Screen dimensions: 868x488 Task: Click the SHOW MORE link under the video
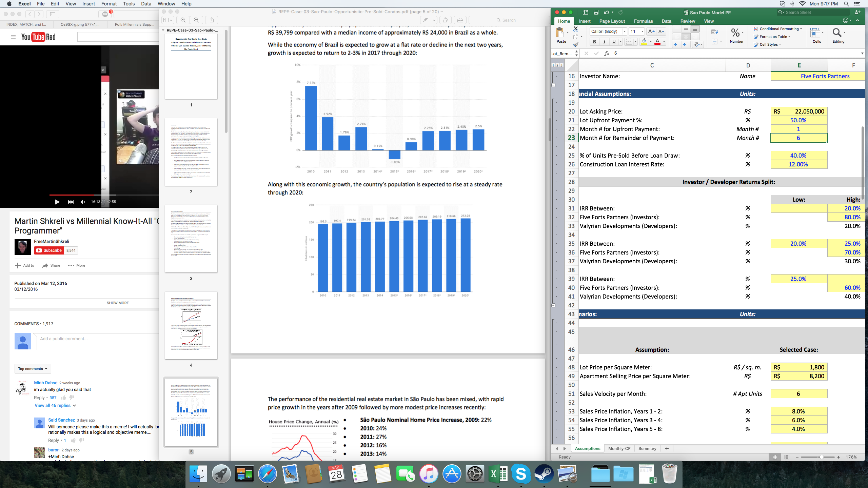[x=117, y=303]
